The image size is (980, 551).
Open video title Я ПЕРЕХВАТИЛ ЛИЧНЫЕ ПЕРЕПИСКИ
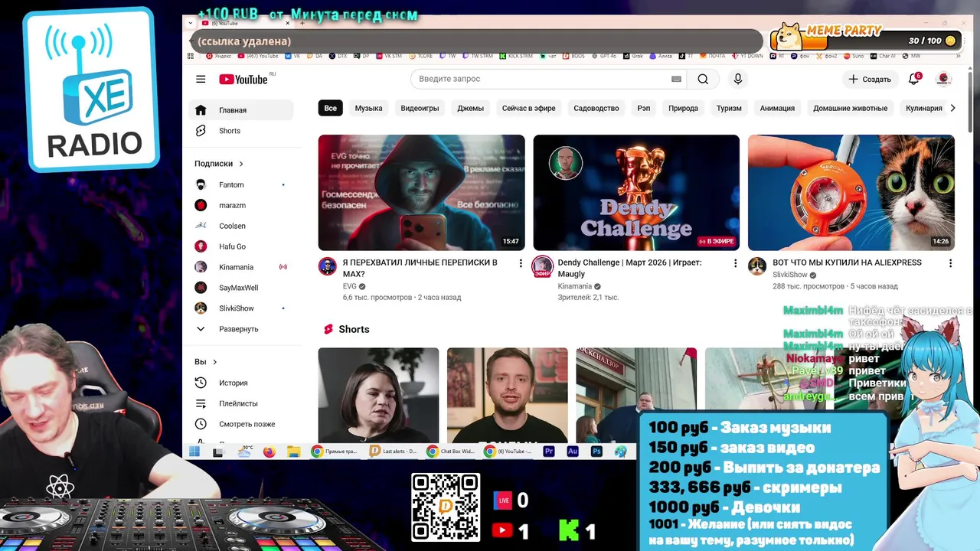420,268
